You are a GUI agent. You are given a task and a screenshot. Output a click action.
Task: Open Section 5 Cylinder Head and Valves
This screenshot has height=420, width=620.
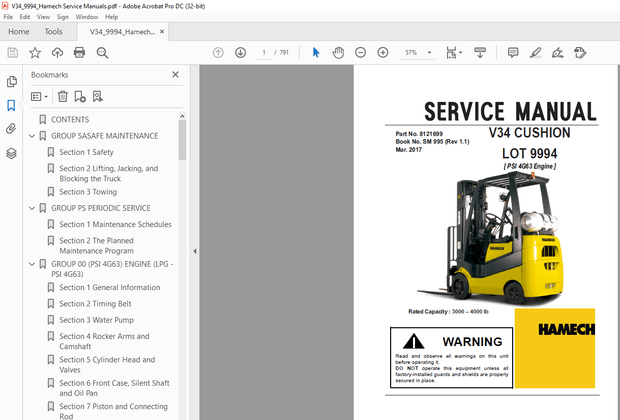click(x=107, y=364)
